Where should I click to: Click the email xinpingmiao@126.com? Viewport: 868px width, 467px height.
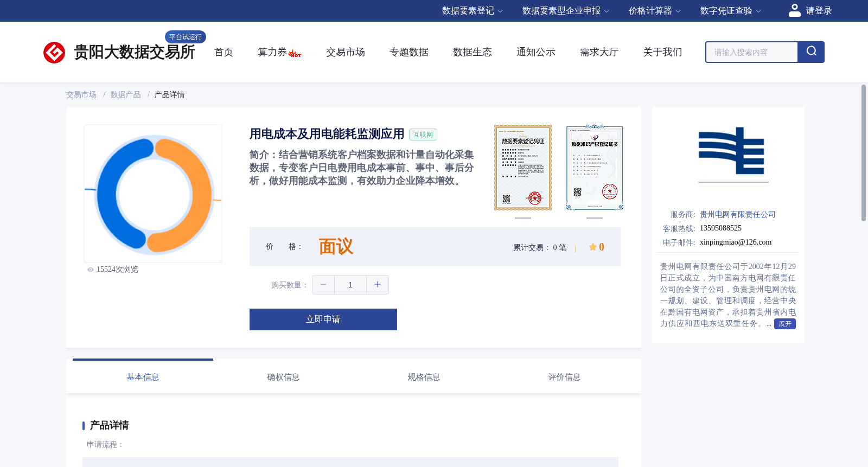[x=736, y=242]
